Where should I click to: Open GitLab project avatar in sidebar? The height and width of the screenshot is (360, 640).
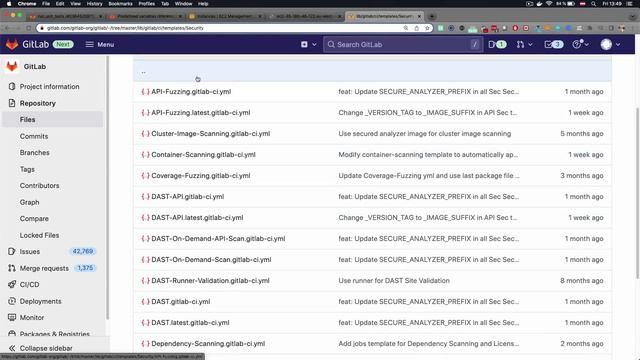pyautogui.click(x=12, y=67)
